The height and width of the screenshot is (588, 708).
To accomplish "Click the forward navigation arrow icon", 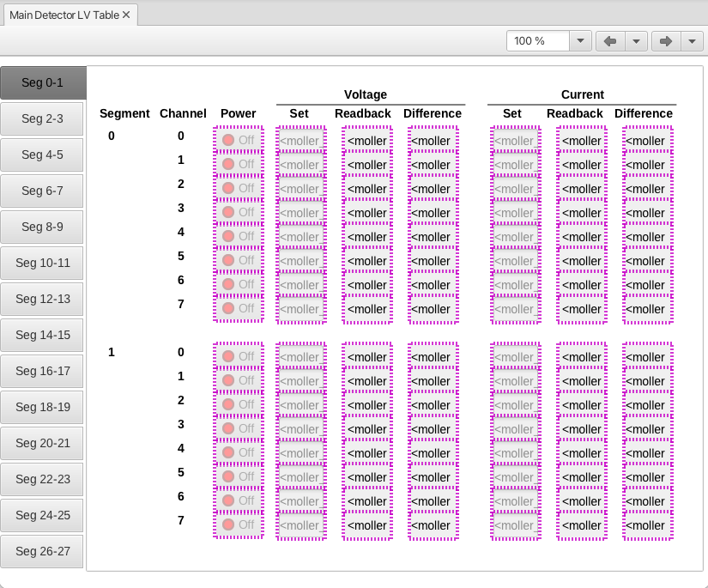I will [666, 41].
